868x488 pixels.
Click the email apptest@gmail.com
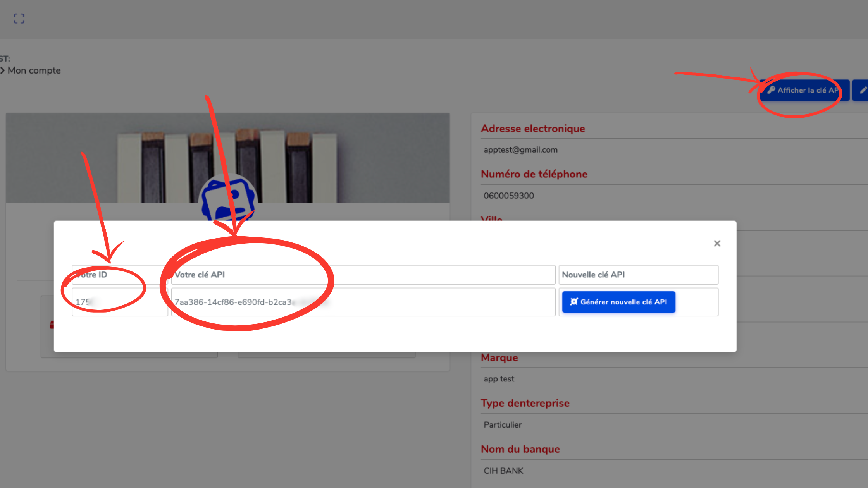(520, 149)
